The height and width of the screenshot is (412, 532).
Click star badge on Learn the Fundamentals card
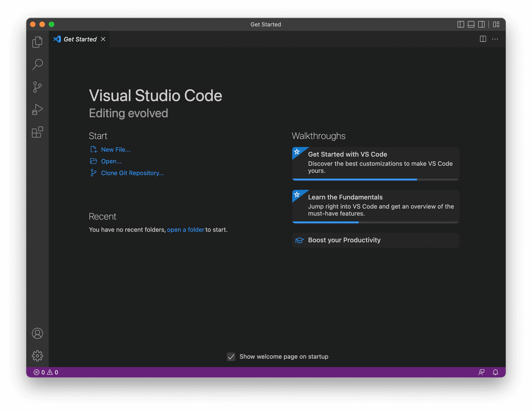[x=297, y=195]
